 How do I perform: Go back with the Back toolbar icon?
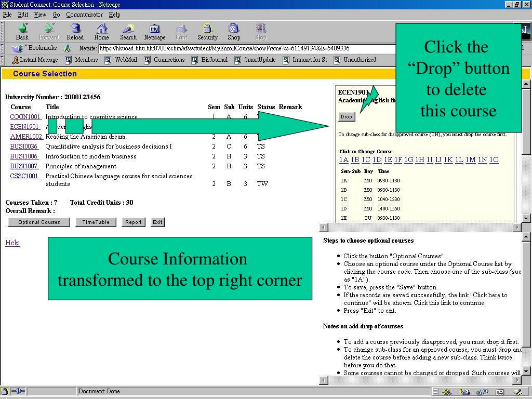point(22,32)
